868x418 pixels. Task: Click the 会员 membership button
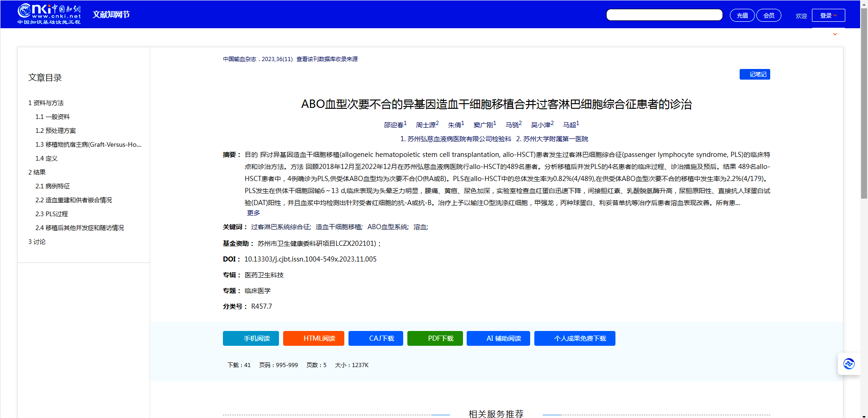768,15
